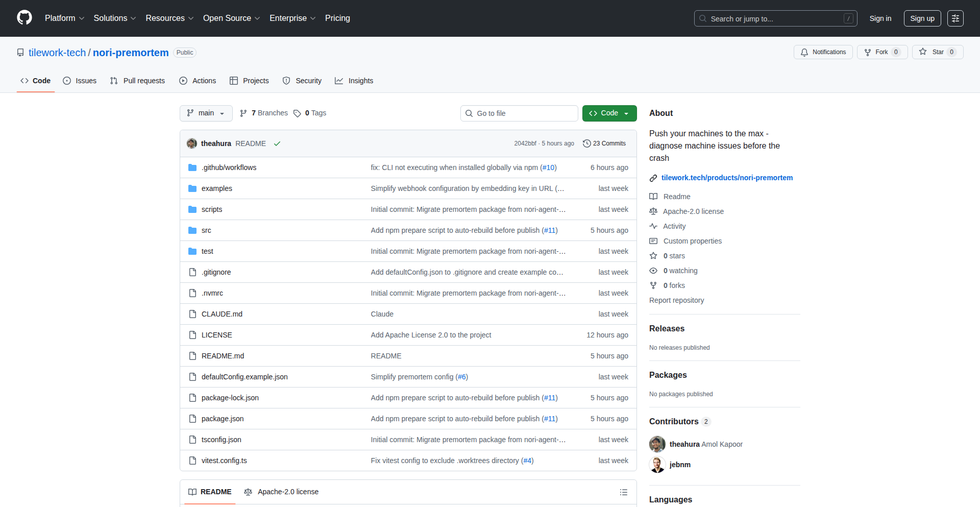Switch to the Pull requests tab
This screenshot has width=980, height=507.
click(x=137, y=81)
